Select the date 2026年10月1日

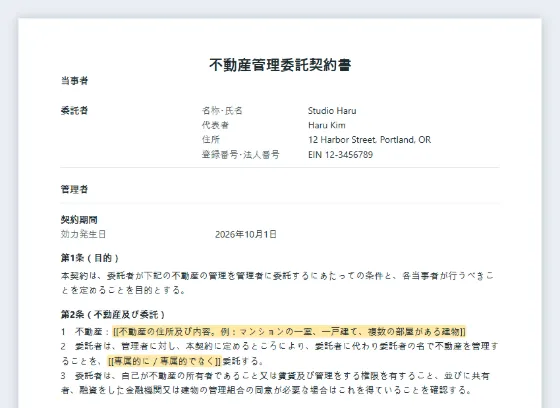[246, 234]
